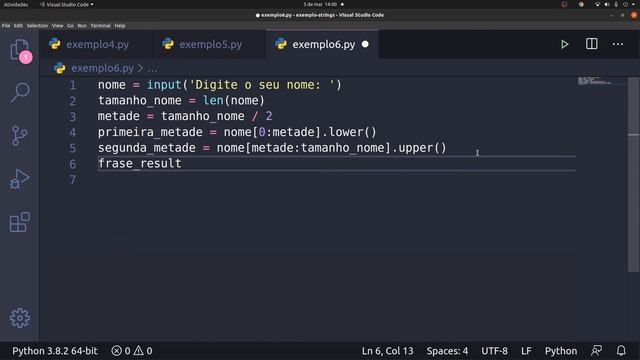
Task: Click the feedback icon in status bar
Action: (x=596, y=351)
